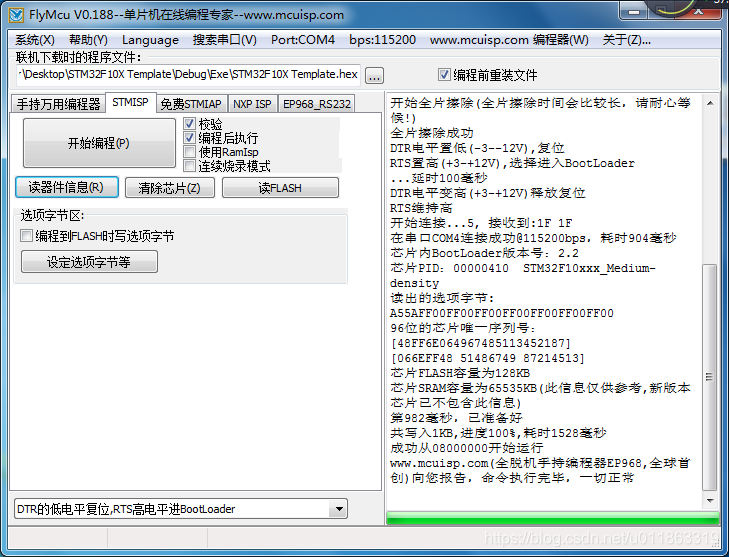Image resolution: width=729 pixels, height=557 pixels.
Task: Click log scrollbar up arrow
Action: pos(710,103)
